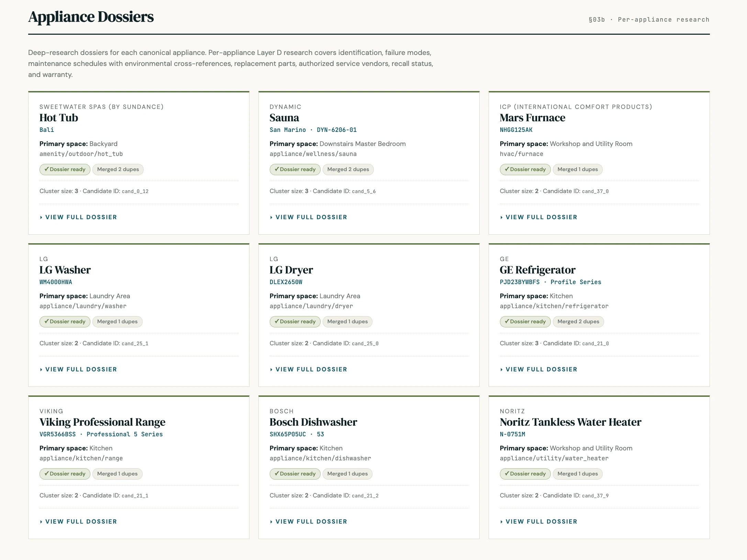Click category path hvac/furnace
This screenshot has height=560, width=747.
pos(522,154)
